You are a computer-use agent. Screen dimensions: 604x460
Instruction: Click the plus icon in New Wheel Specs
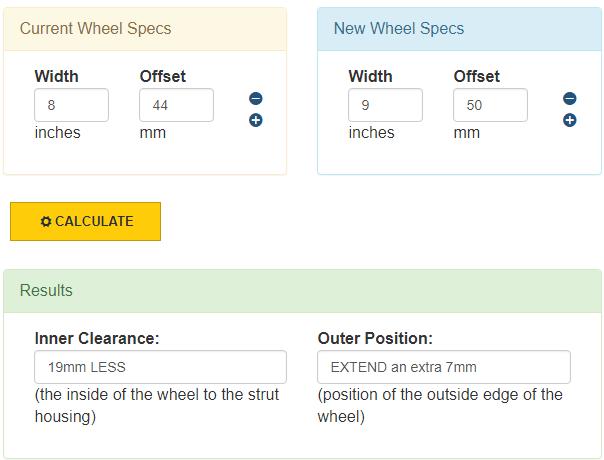pyautogui.click(x=570, y=120)
